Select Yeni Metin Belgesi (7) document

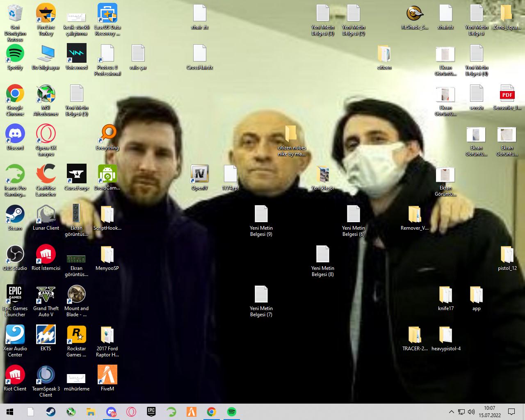pyautogui.click(x=261, y=301)
